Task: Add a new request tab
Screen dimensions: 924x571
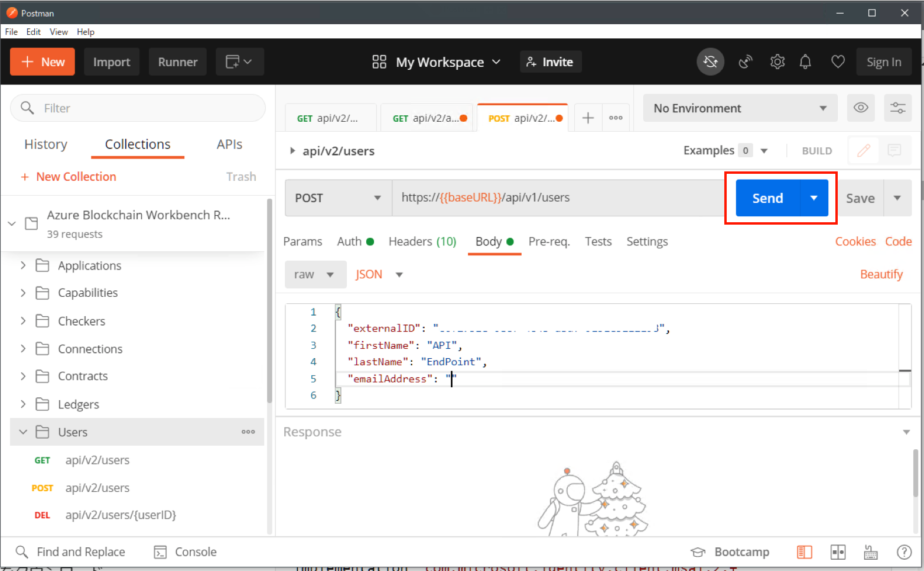Action: coord(588,118)
